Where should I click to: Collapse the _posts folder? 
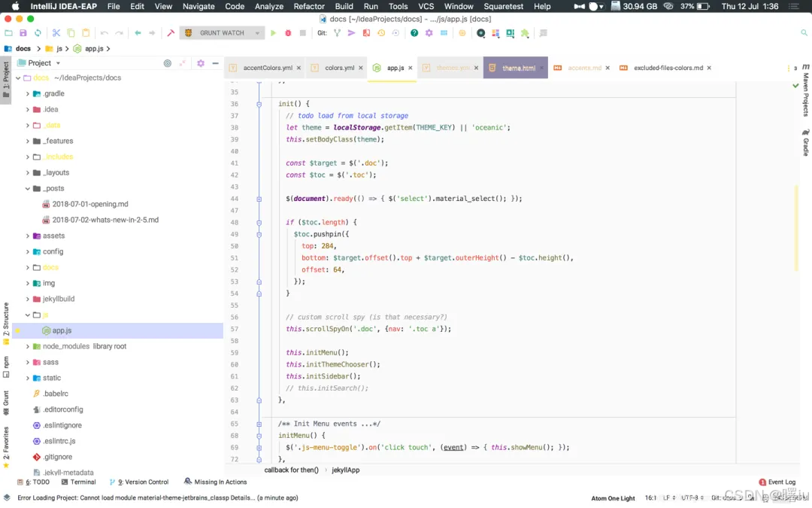point(28,188)
